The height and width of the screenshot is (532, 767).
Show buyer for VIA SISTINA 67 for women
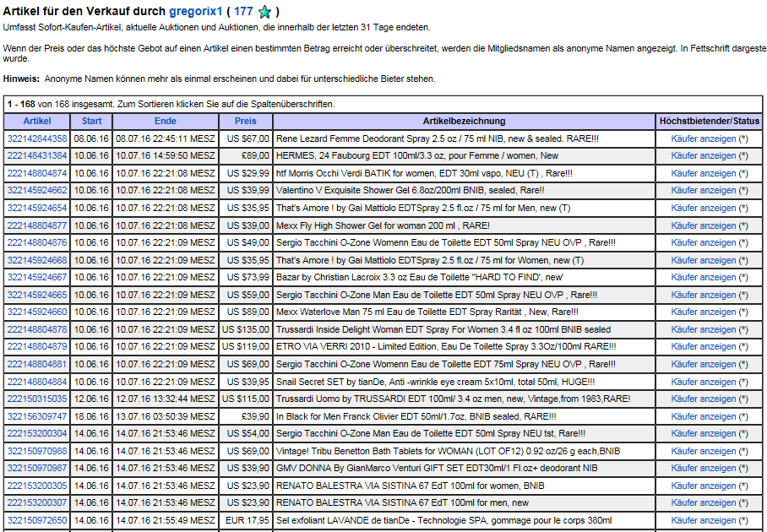(x=704, y=486)
